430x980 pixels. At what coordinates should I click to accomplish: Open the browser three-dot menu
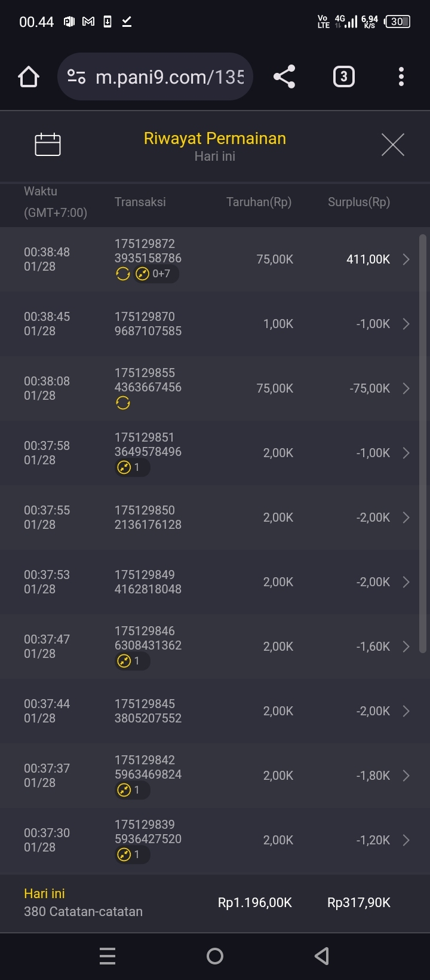pyautogui.click(x=401, y=76)
